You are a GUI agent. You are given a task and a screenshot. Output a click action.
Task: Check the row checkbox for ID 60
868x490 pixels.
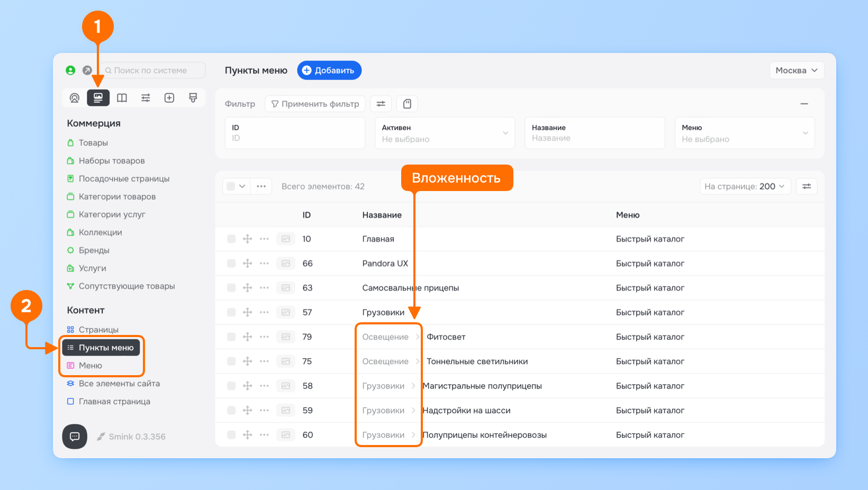coord(231,435)
